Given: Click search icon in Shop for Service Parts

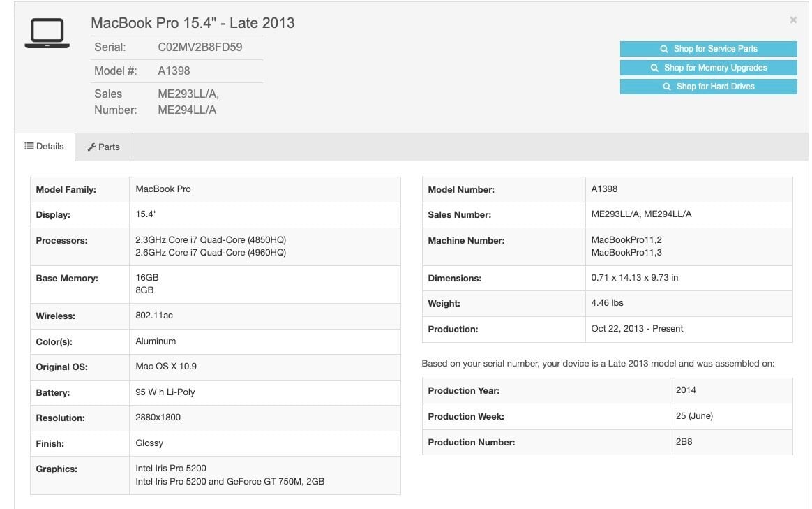Looking at the screenshot, I should coord(664,49).
